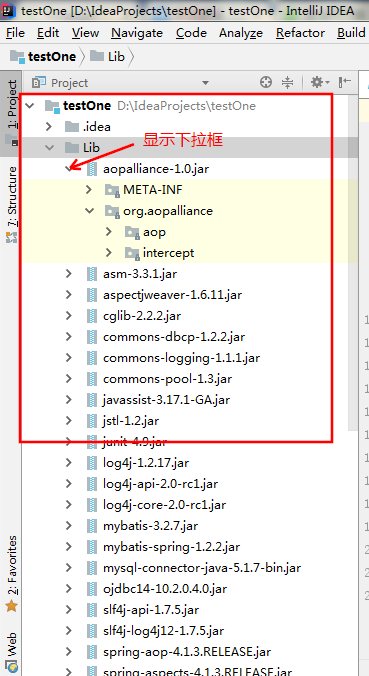Click the javassist-3.17.1-GA.jar archive icon
Viewport: 369px width, 676px height.
pyautogui.click(x=92, y=400)
